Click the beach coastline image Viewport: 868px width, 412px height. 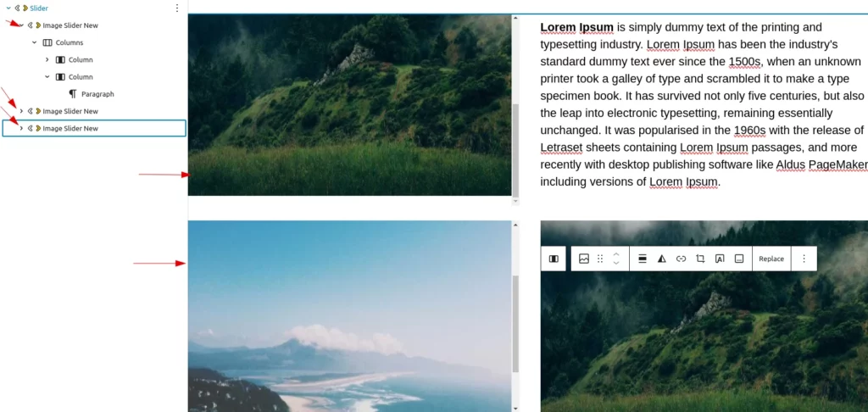[x=349, y=316]
